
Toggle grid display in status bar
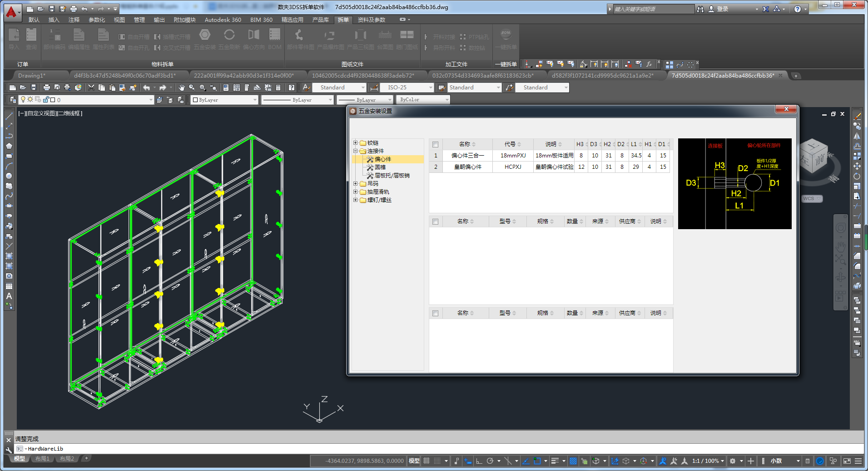(427, 461)
